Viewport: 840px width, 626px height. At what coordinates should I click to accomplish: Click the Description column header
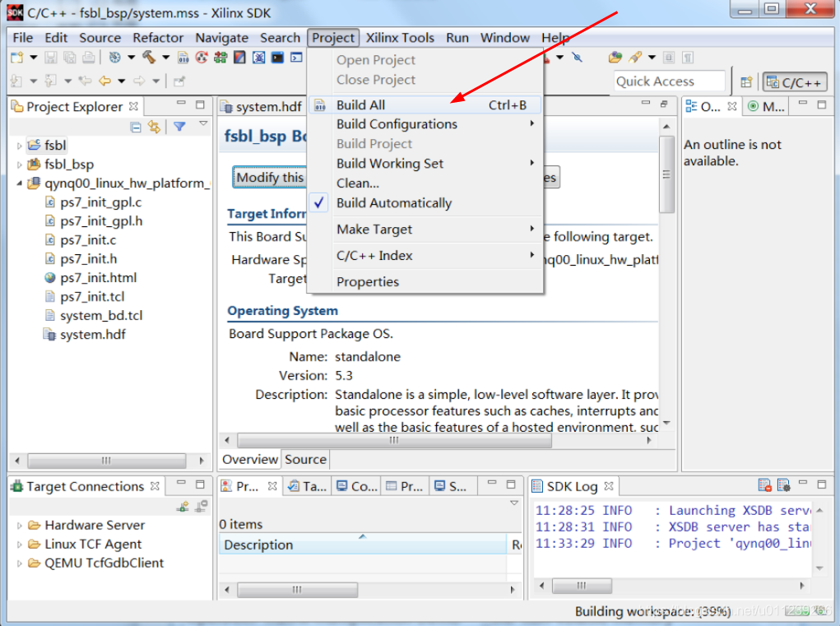363,545
